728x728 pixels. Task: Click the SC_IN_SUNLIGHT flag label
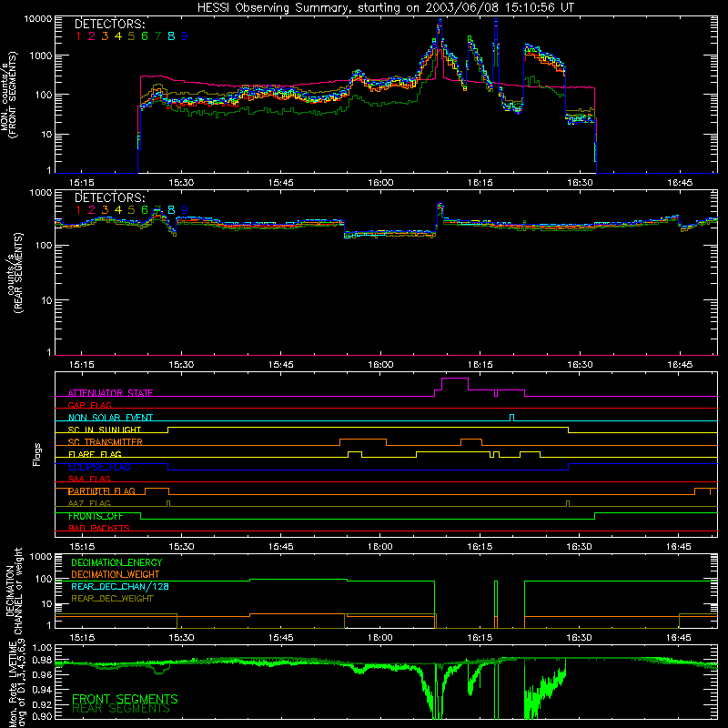tap(105, 430)
